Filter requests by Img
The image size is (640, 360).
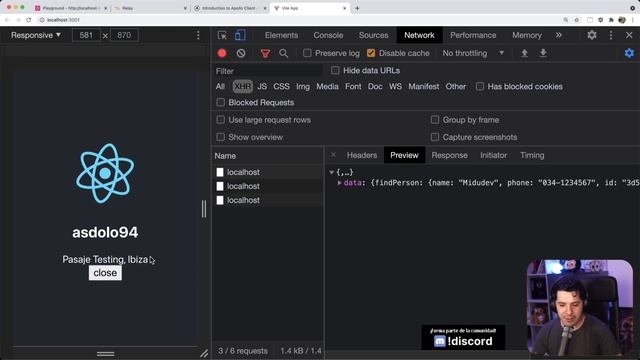click(303, 87)
